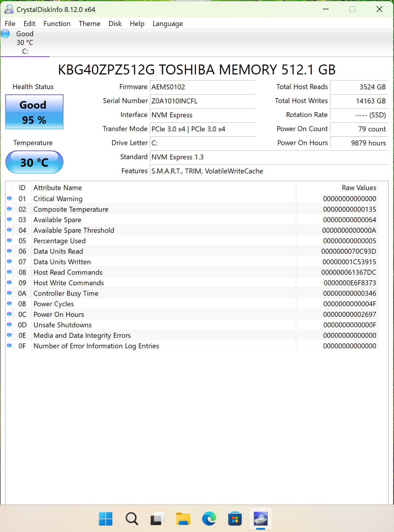The width and height of the screenshot is (394, 532).
Task: Click the blue status dot for Percentage Used
Action: [x=9, y=241]
